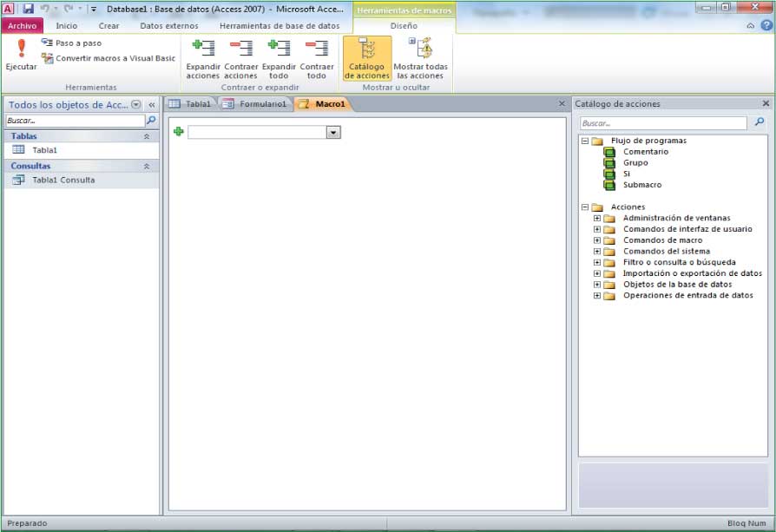Expand Importación o exportación de datos
The image size is (776, 532).
(597, 273)
